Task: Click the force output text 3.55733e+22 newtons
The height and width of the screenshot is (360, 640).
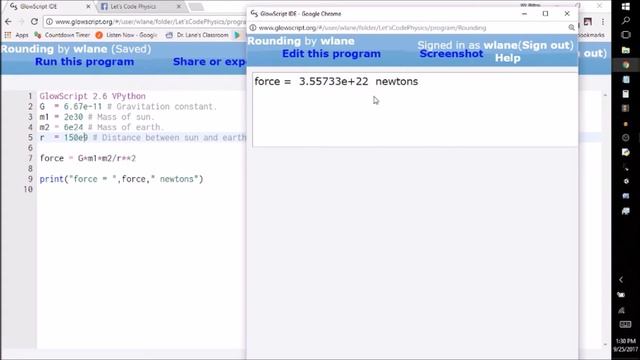Action: point(336,81)
